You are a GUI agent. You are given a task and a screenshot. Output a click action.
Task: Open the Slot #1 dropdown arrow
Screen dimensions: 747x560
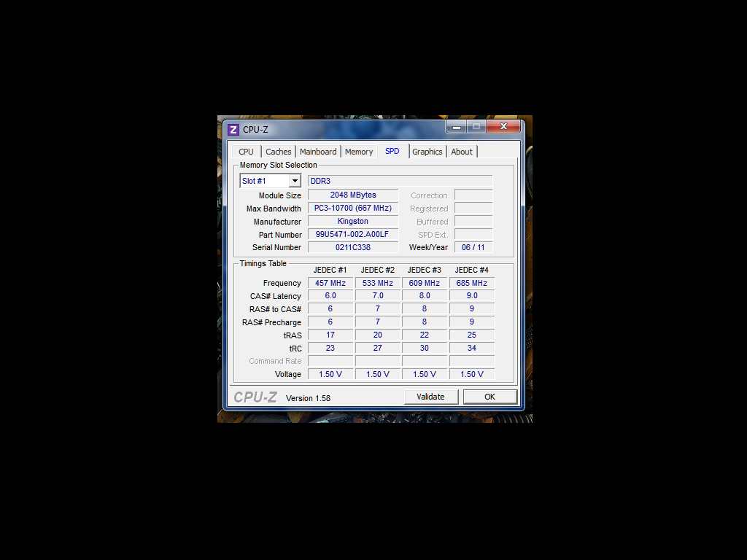point(295,181)
